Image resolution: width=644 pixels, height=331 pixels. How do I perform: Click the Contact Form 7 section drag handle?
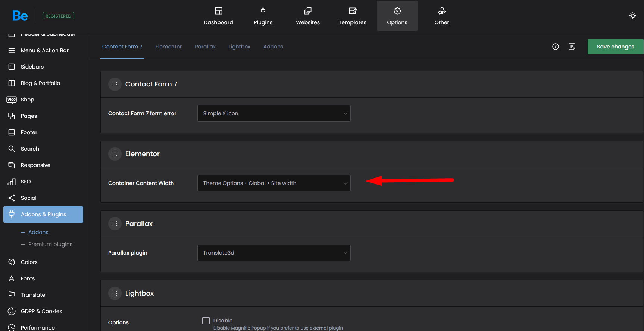115,84
